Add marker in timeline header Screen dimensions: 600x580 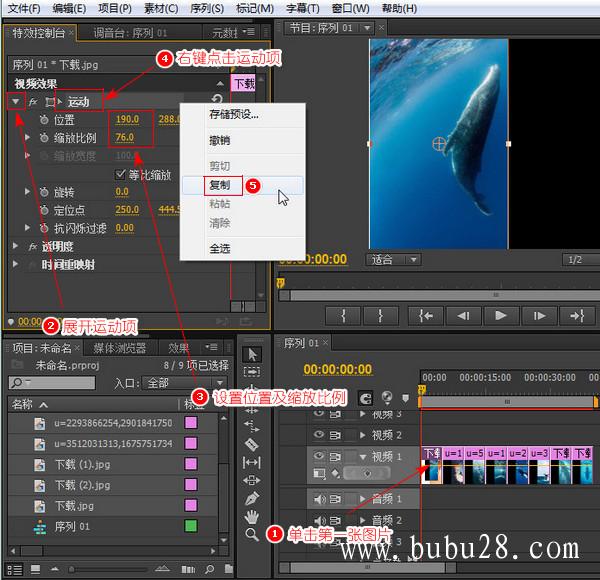pyautogui.click(x=406, y=398)
